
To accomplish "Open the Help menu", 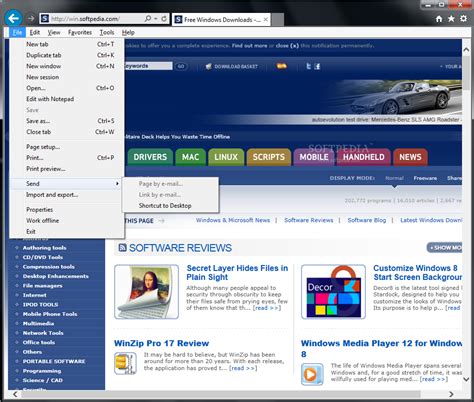I will tap(128, 32).
